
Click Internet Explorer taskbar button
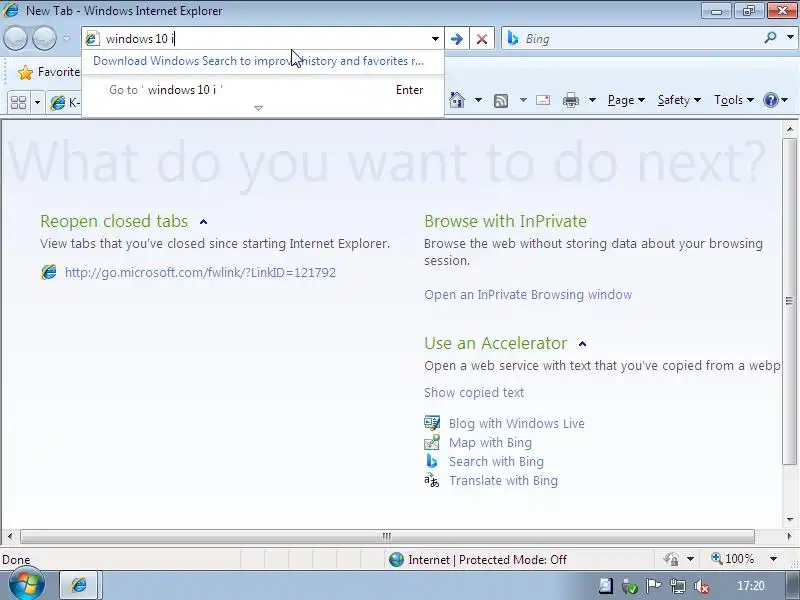[81, 585]
